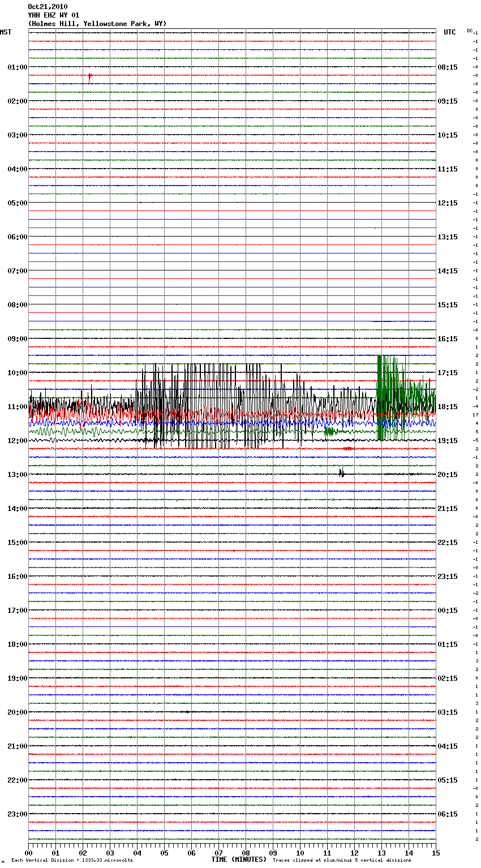The image size is (481, 868).
Task: Click the Holmes Hill, Yellowstone Park location title
Action: (97, 24)
